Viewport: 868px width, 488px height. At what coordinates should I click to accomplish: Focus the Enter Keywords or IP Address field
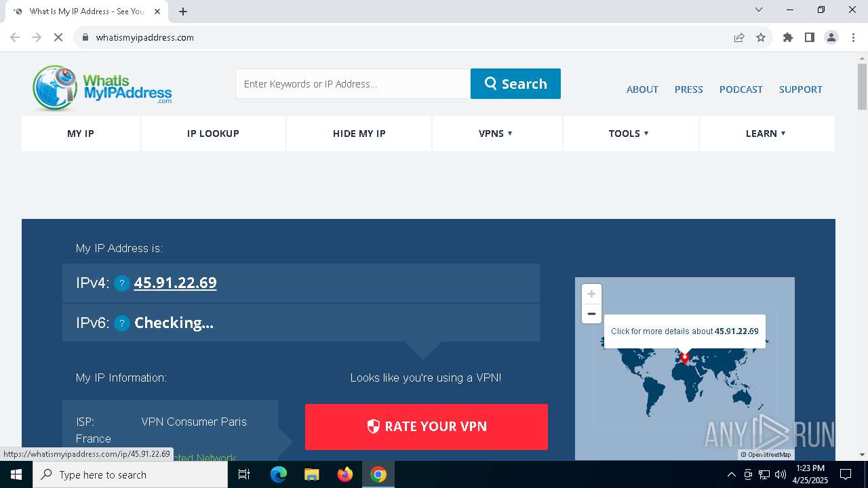pyautogui.click(x=353, y=83)
